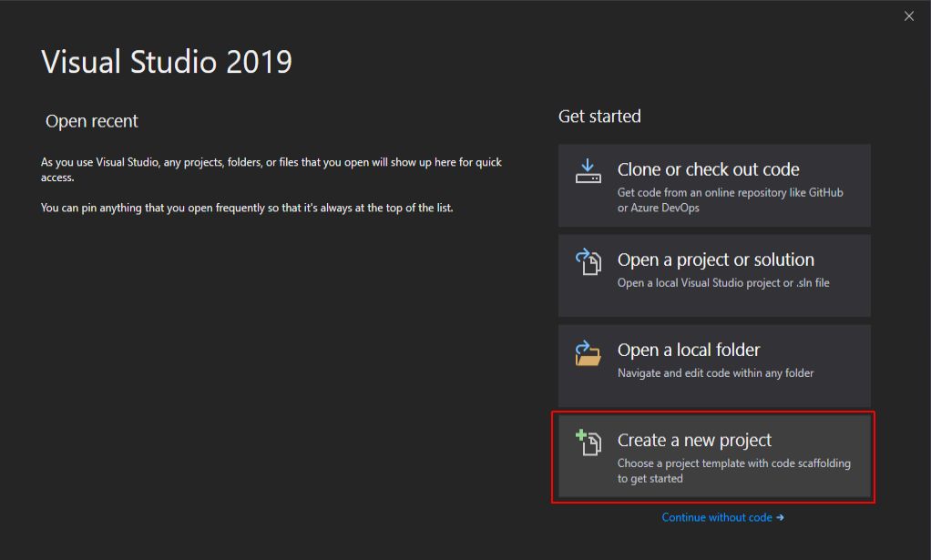This screenshot has width=931, height=560.
Task: Click the 'You can pin anything' hint text
Action: (247, 208)
